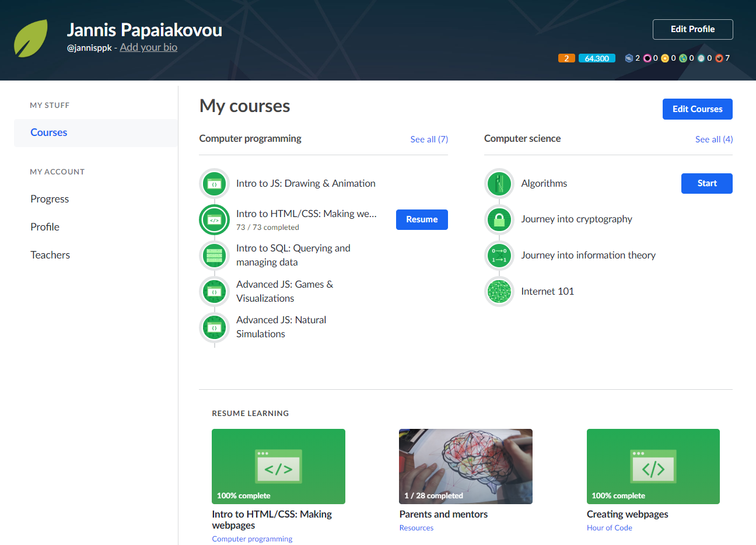The height and width of the screenshot is (545, 756).
Task: Click the Meteorite badge icon
Action: pyautogui.click(x=719, y=58)
